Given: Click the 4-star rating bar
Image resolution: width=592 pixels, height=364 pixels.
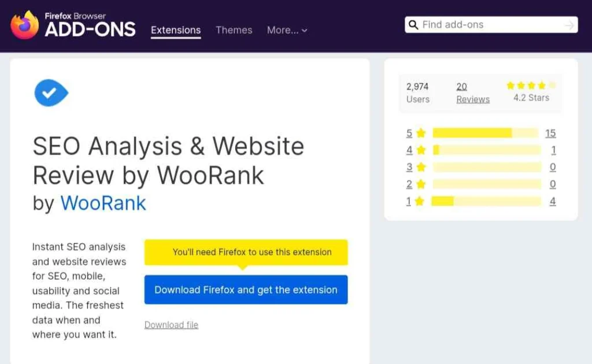Looking at the screenshot, I should click(x=487, y=150).
